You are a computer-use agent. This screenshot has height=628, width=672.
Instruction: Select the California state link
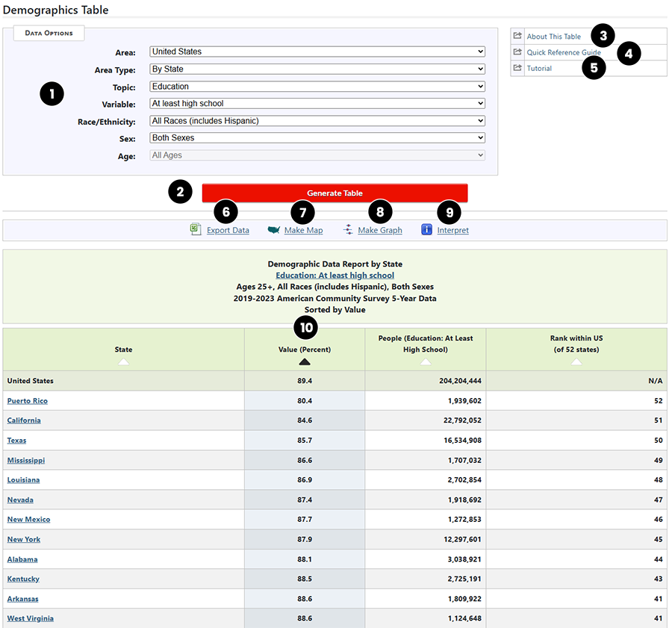click(23, 420)
